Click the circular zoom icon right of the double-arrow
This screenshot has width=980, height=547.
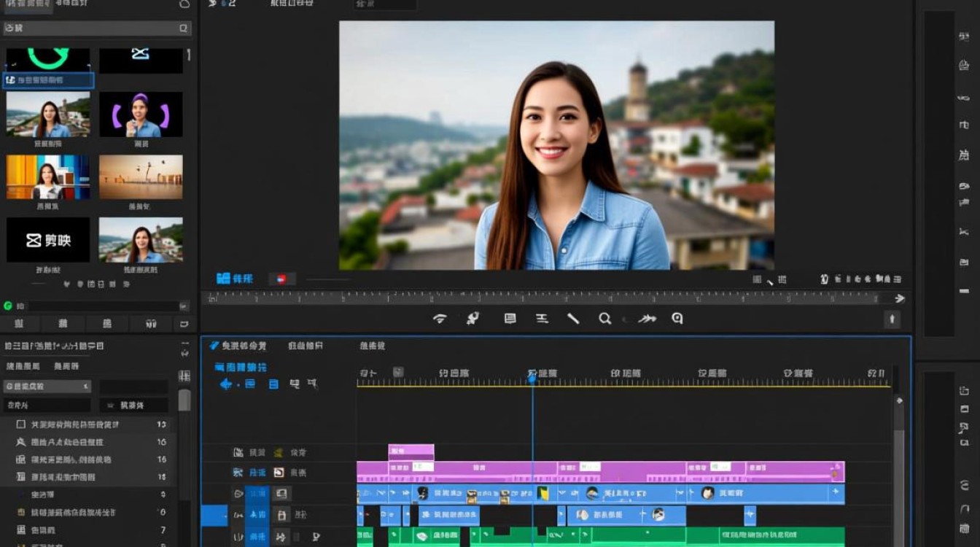(677, 318)
